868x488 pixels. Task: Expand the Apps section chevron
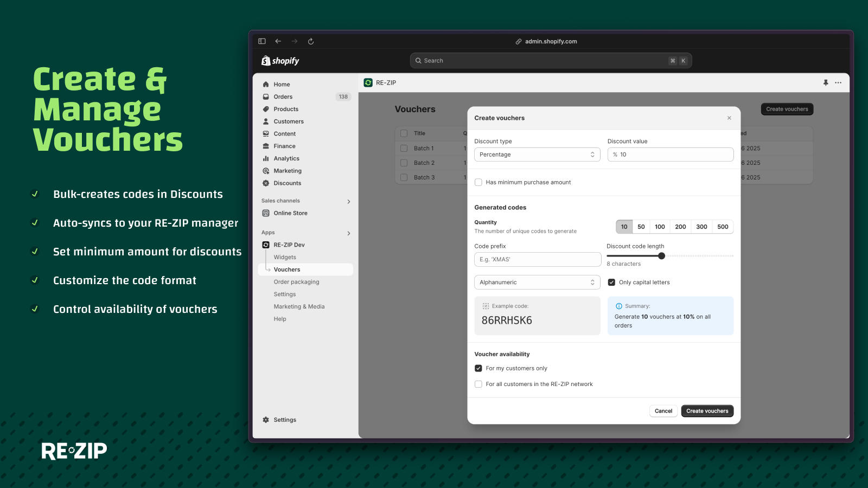click(349, 233)
